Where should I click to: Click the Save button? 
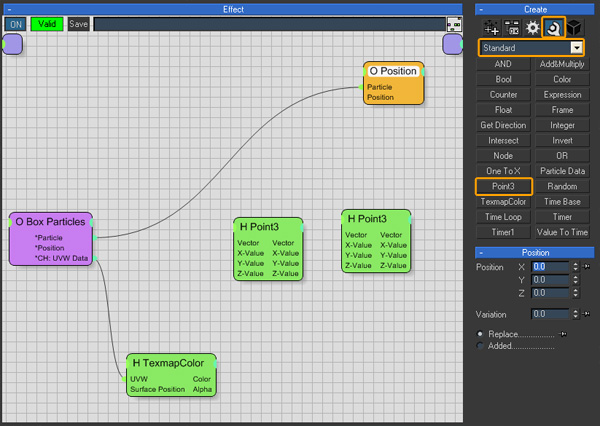[x=78, y=24]
